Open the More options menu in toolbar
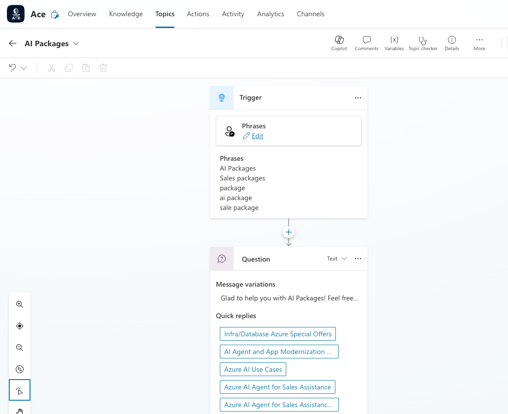The height and width of the screenshot is (414, 508). 479,43
